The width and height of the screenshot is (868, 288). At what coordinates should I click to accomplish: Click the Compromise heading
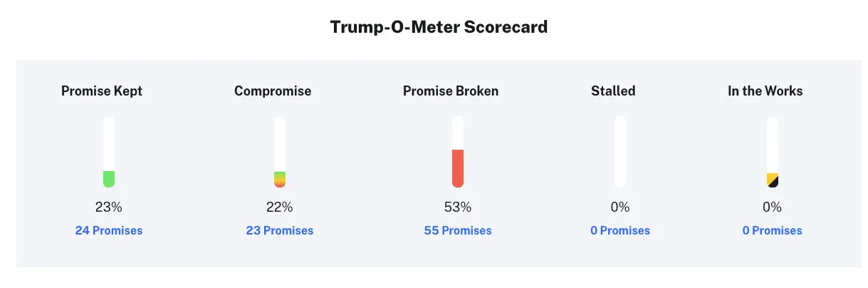273,91
